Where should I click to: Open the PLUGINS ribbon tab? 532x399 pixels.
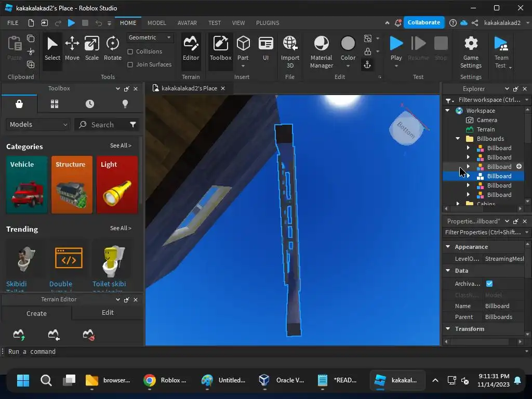click(x=268, y=23)
